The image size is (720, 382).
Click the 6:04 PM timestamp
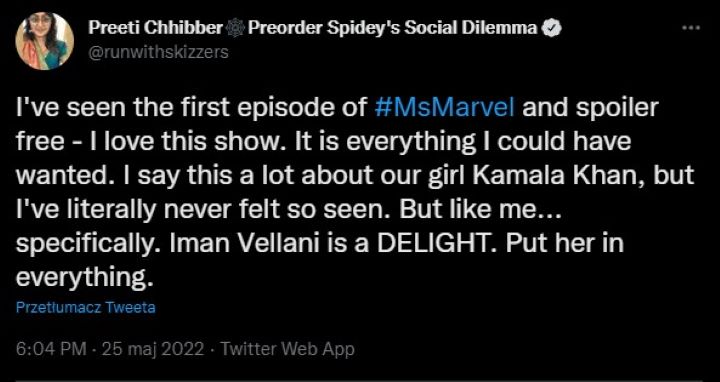point(51,349)
